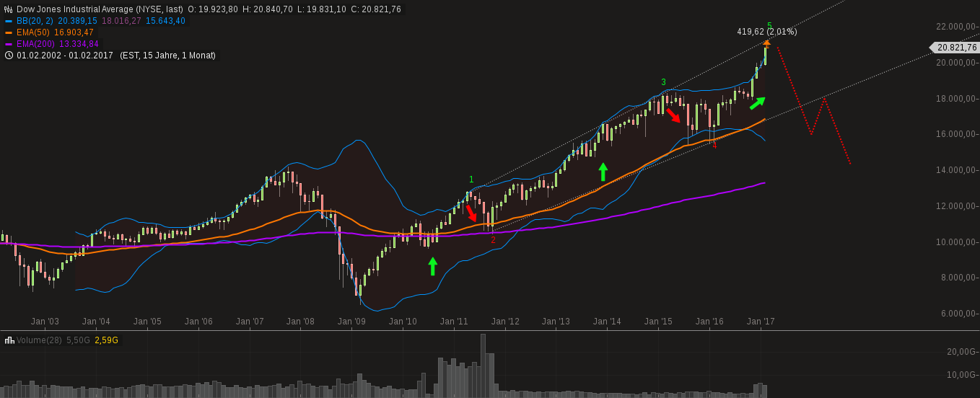The height and width of the screenshot is (398, 980).
Task: Click the 16.000,00 price axis label
Action: point(957,134)
